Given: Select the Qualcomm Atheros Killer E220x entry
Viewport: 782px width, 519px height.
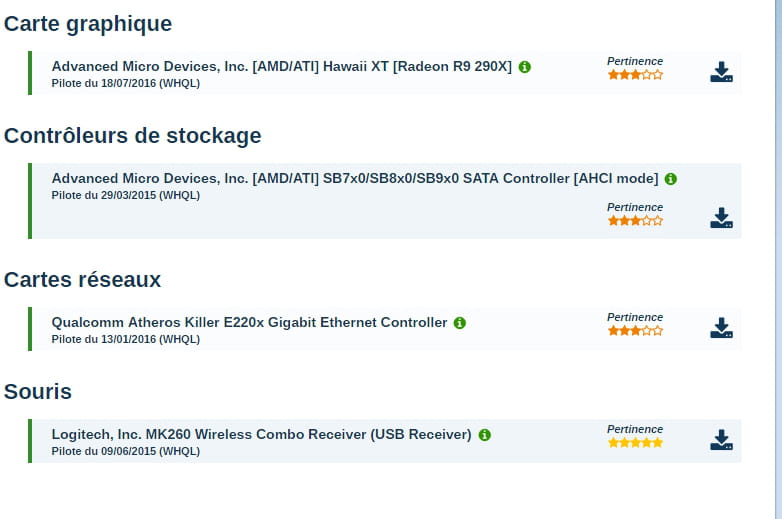Looking at the screenshot, I should click(x=249, y=322).
